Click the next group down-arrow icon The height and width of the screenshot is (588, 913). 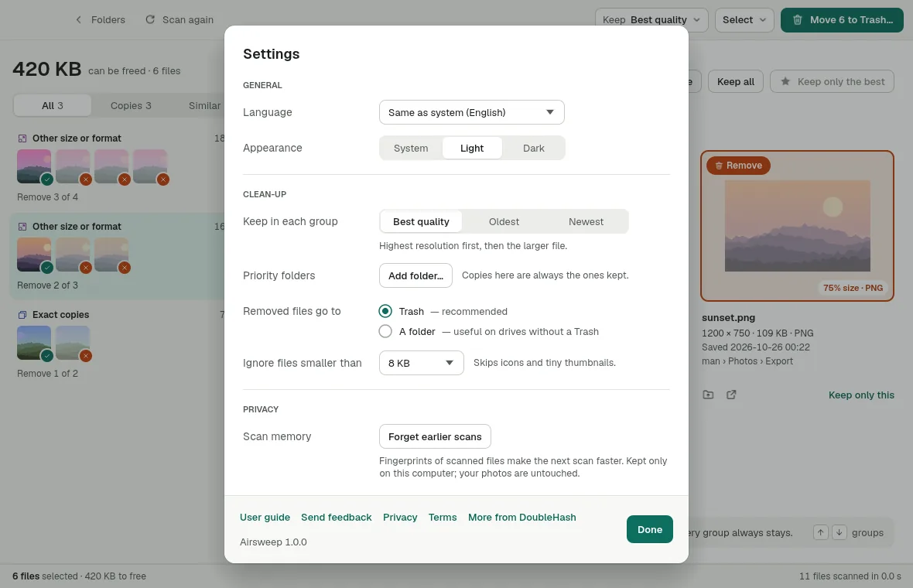pos(839,532)
